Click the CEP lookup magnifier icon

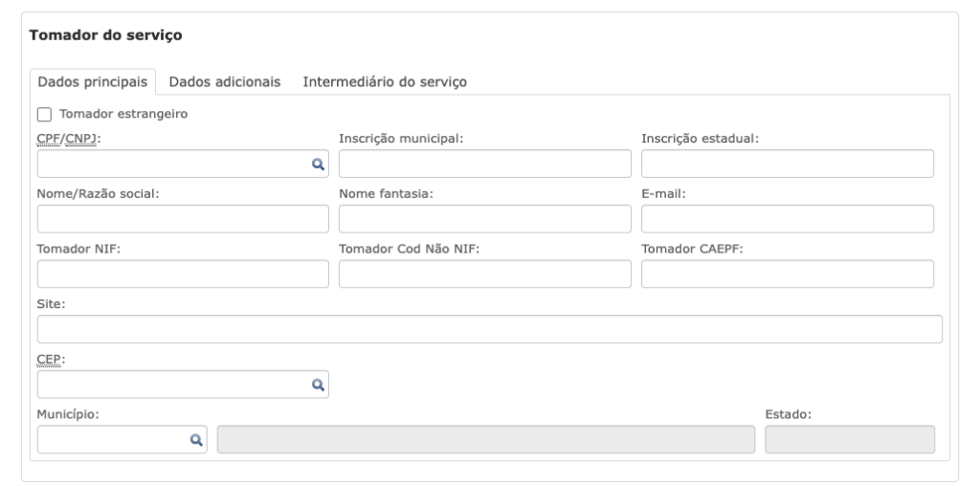[x=318, y=385]
